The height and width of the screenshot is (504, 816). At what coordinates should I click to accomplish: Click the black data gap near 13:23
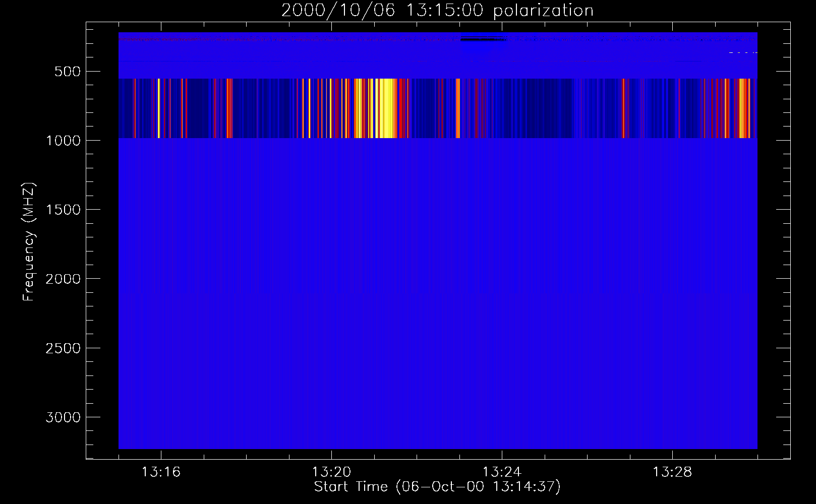click(x=483, y=38)
